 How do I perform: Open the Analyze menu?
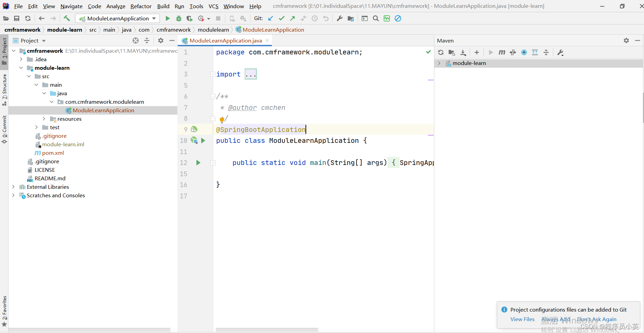116,6
